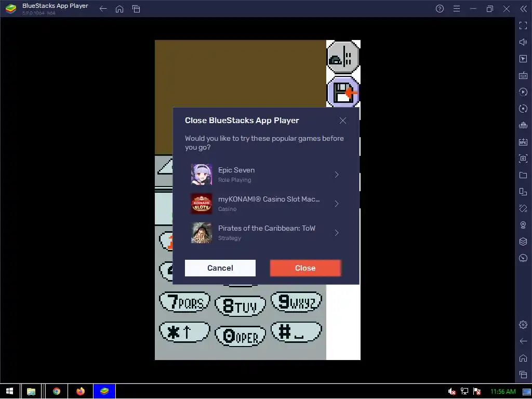Expand Pirates of the Caribbean chevron arrow

click(x=337, y=233)
